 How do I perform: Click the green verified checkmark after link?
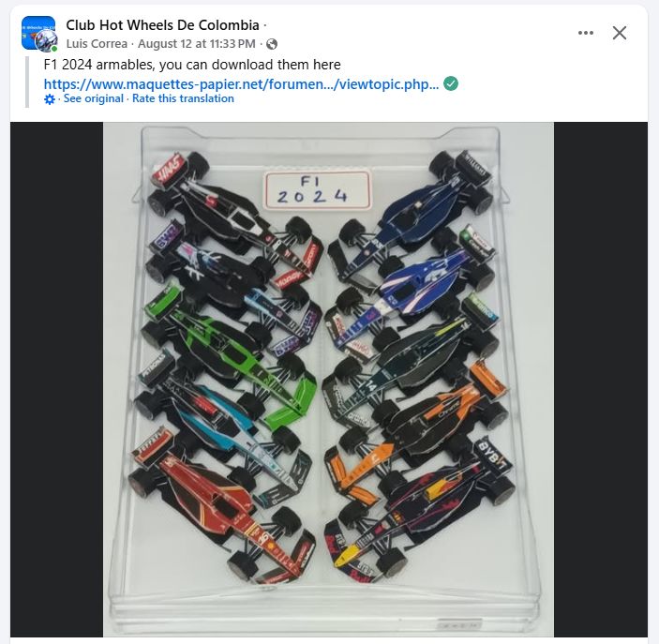pos(451,83)
